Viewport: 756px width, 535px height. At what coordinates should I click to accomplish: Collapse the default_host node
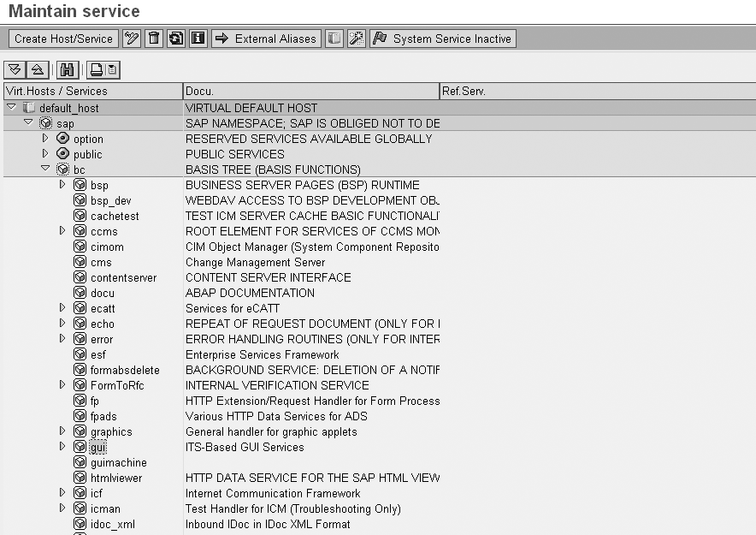click(x=12, y=107)
